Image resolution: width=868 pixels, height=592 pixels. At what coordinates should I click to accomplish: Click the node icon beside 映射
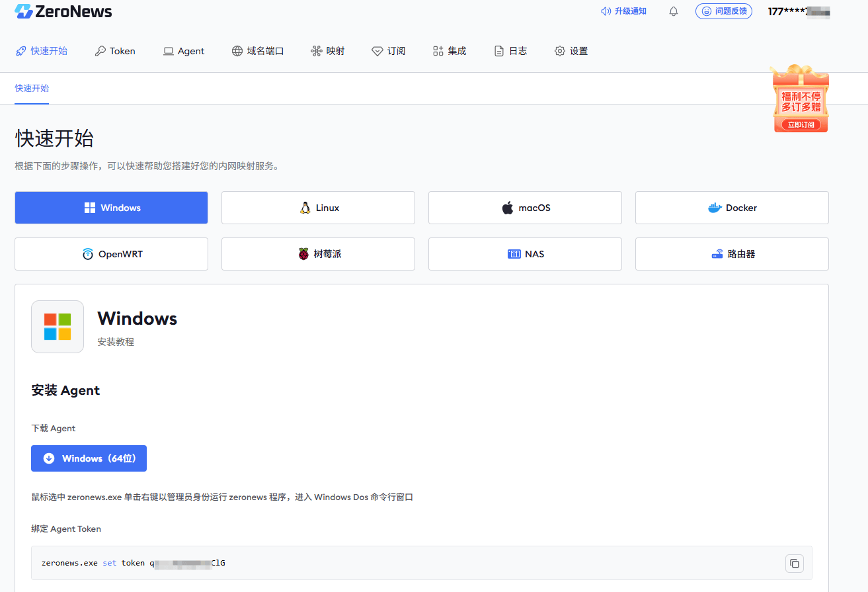pos(316,51)
